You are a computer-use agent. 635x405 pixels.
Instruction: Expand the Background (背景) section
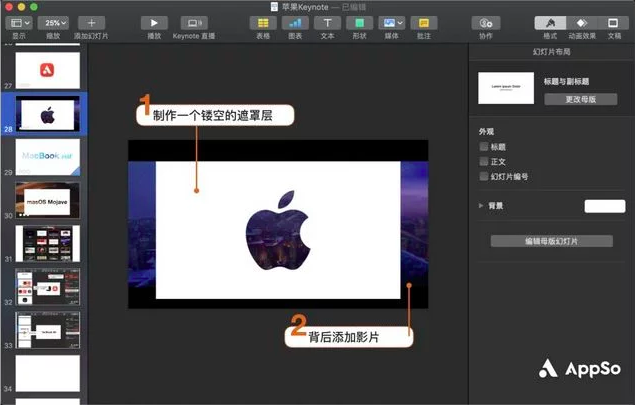click(x=481, y=206)
